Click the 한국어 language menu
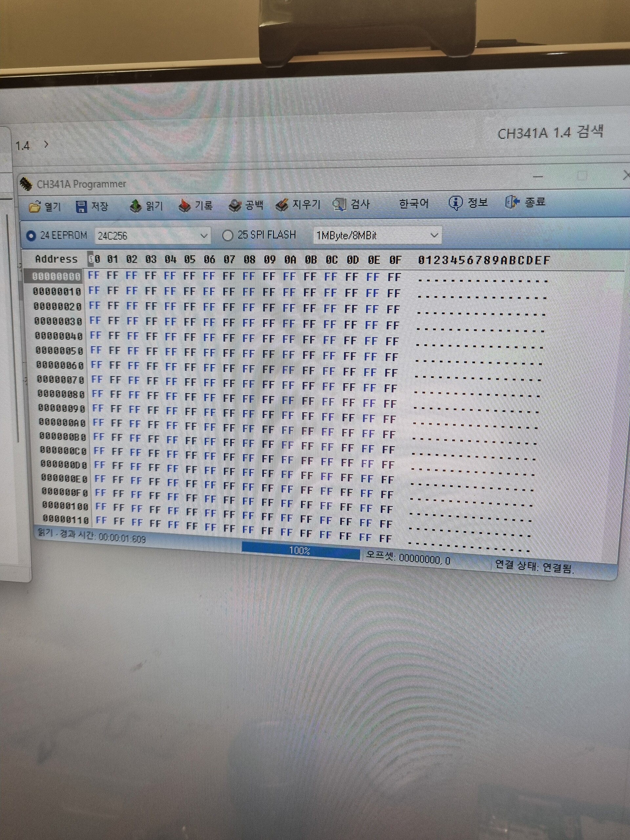This screenshot has height=840, width=630. point(413,204)
